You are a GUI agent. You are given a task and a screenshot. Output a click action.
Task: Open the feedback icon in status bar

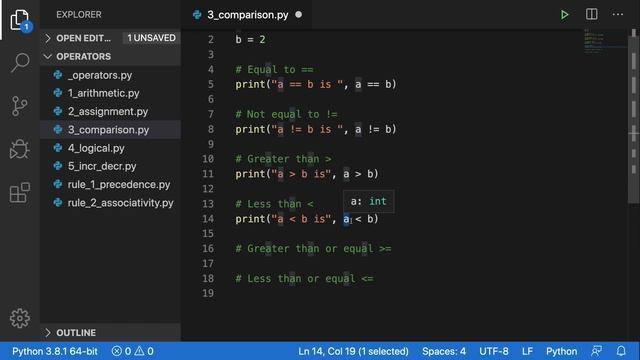pyautogui.click(x=596, y=351)
